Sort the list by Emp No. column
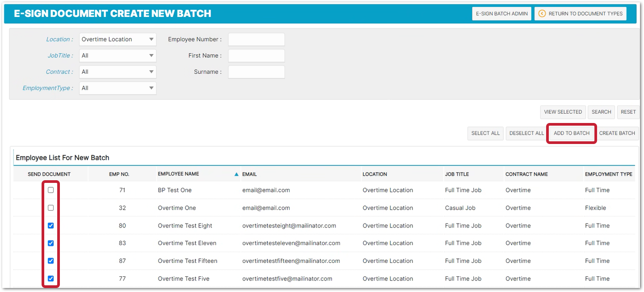The height and width of the screenshot is (292, 644). [x=119, y=174]
